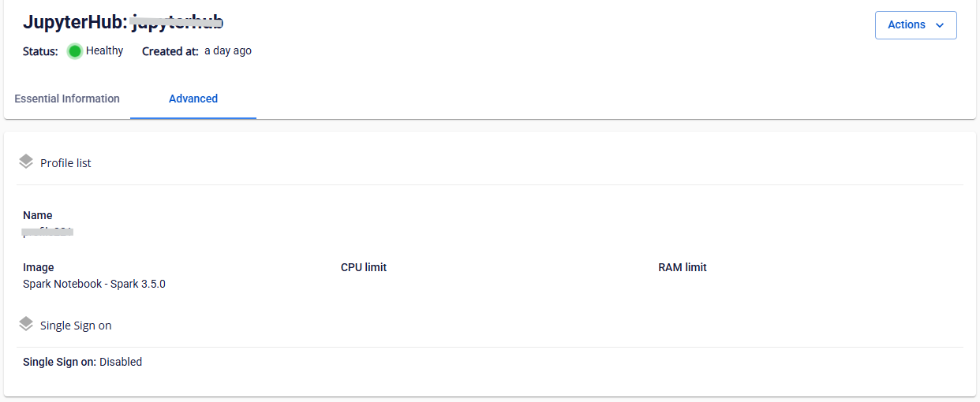Click the Name field label
This screenshot has width=980, height=402.
coord(38,215)
